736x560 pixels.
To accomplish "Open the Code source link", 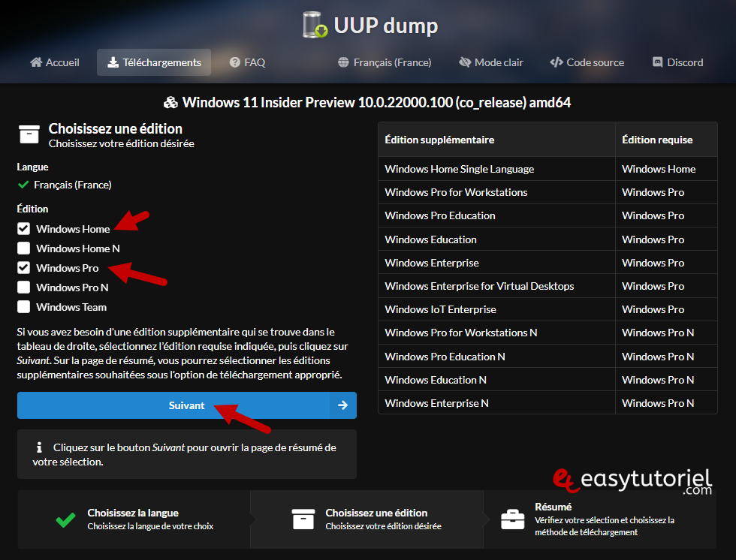I will (587, 62).
